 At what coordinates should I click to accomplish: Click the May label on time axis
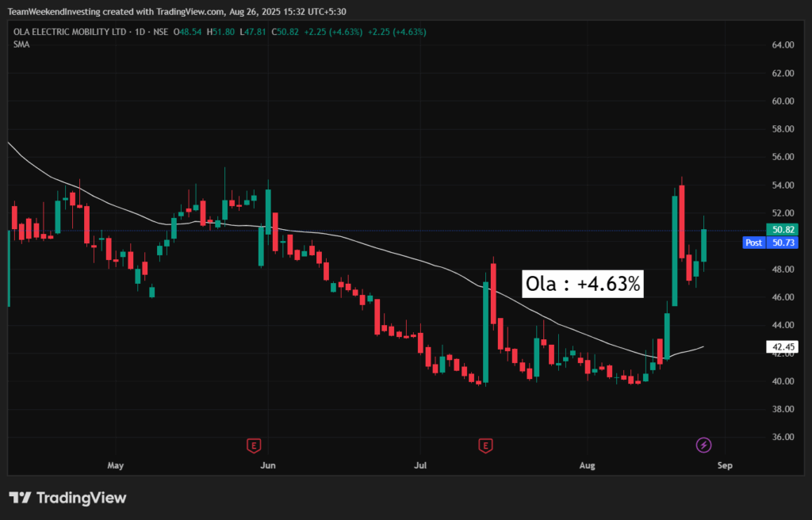pos(116,465)
